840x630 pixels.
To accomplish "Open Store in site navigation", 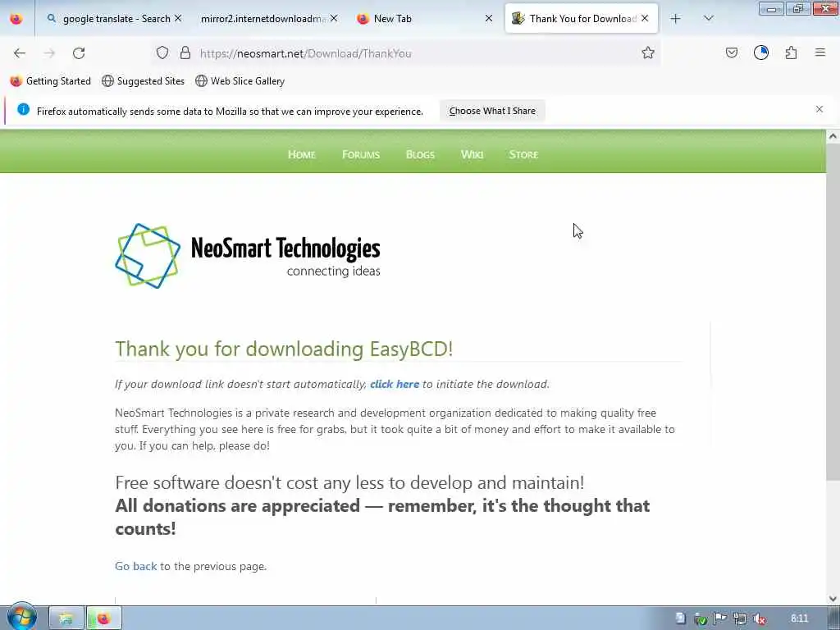I will (523, 155).
